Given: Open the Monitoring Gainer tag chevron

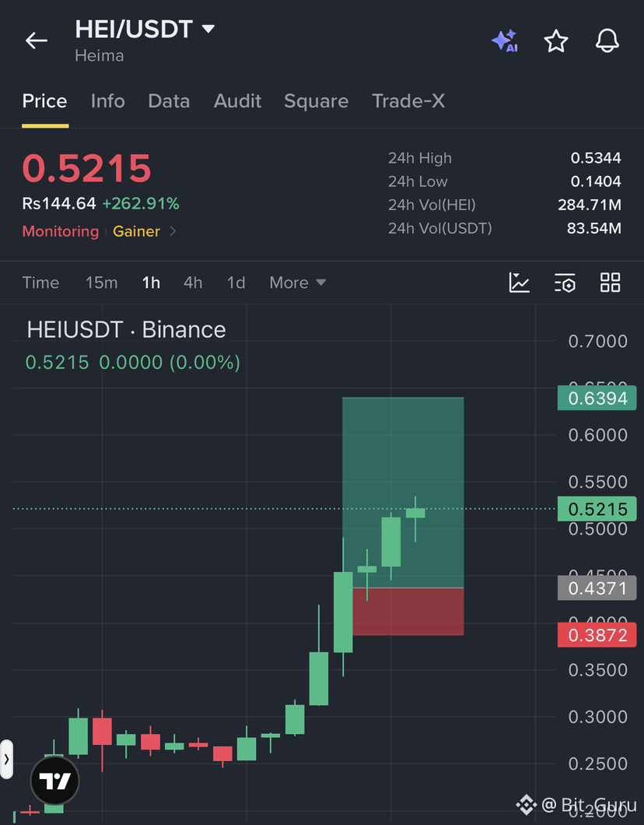Looking at the screenshot, I should coord(173,231).
